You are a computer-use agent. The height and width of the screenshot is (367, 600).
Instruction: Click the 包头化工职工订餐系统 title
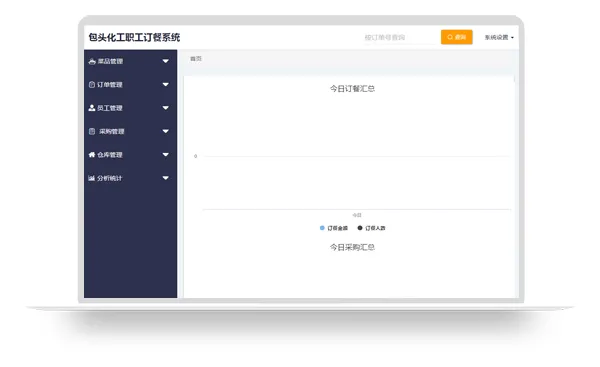point(134,38)
